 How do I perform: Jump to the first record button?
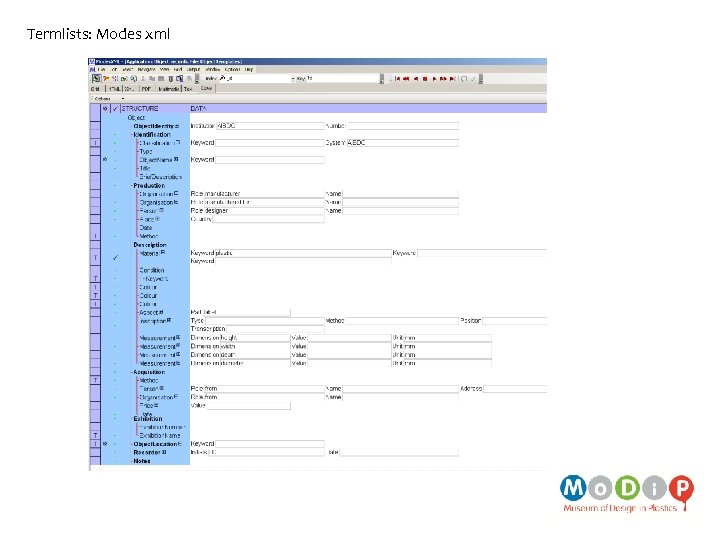(x=398, y=79)
